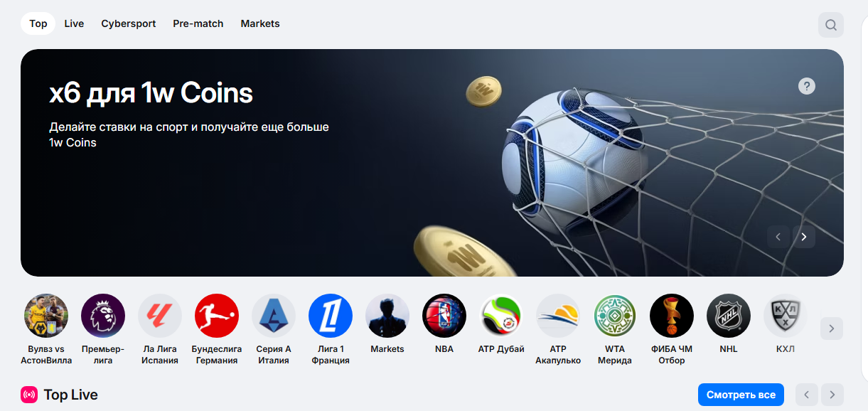Screen dimensions: 868x411
Task: Open the search magnifier icon
Action: pyautogui.click(x=830, y=26)
